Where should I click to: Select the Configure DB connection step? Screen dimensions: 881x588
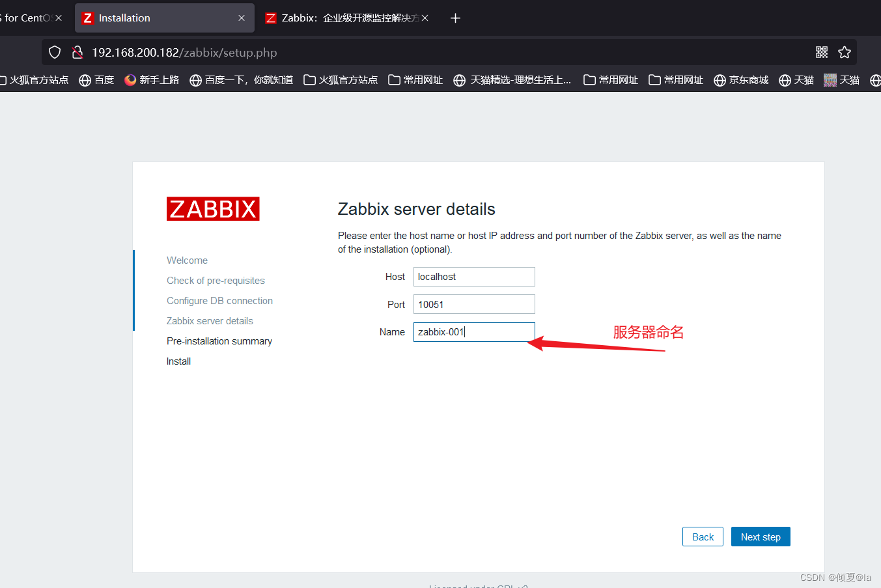[219, 301]
